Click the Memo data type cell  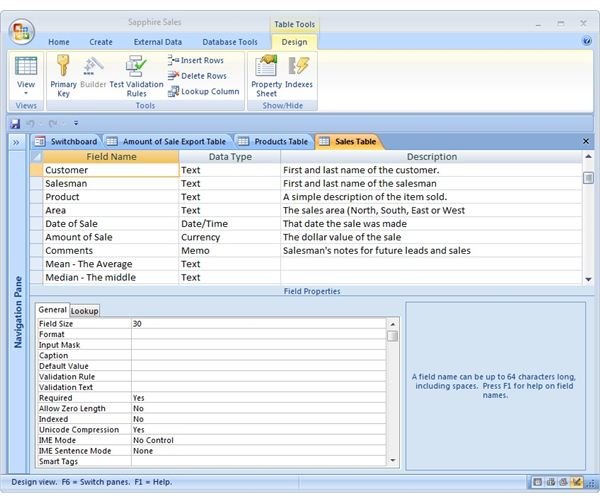point(230,251)
